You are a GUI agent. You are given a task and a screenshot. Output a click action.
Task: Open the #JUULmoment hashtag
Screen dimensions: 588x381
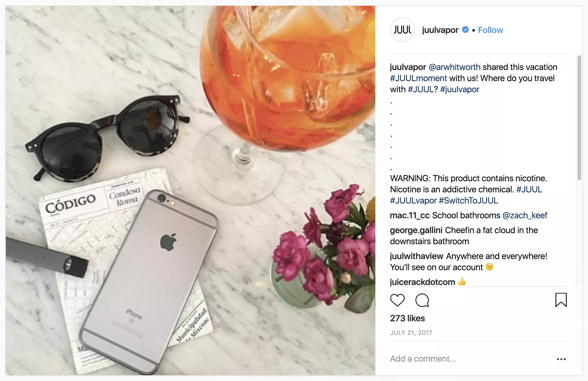pyautogui.click(x=418, y=78)
